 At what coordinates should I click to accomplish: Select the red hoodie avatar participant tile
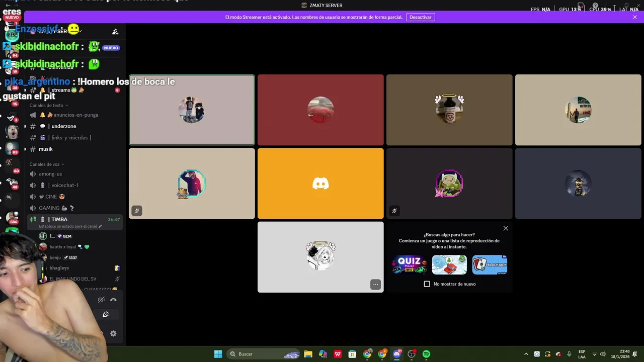pos(192,184)
